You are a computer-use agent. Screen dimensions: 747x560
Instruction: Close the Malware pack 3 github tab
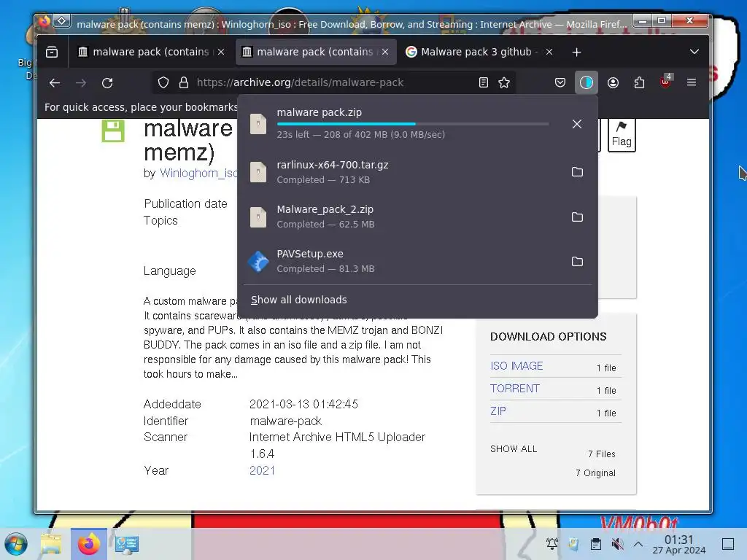pos(549,52)
